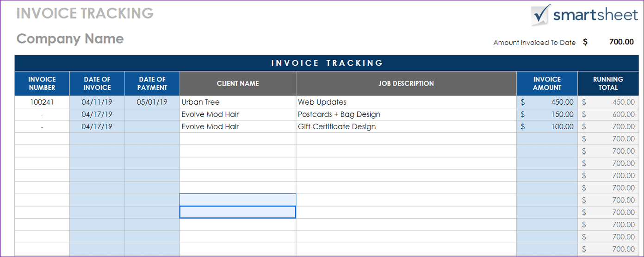Viewport: 644px width, 257px height.
Task: Select the Postcards + Bag Design cell
Action: pos(406,114)
